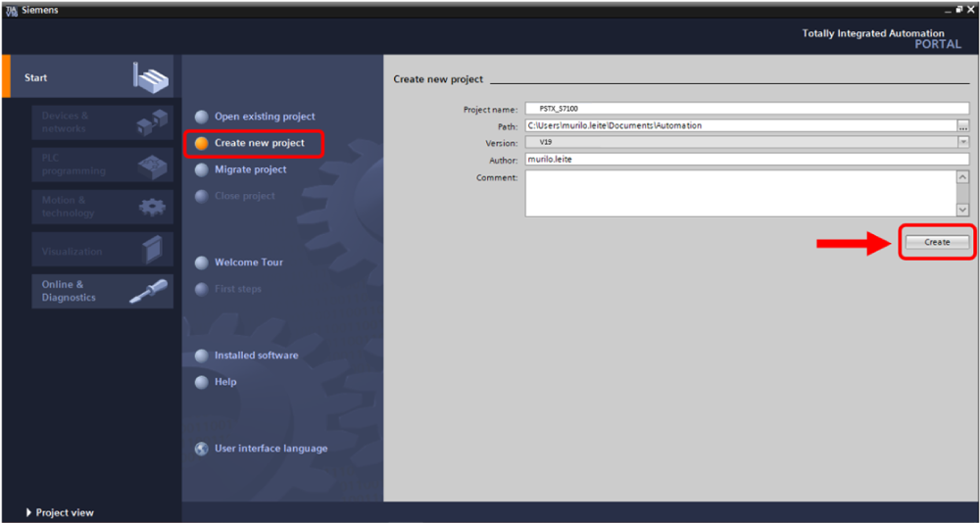Open First steps entry
Viewport: 980px width, 523px height.
(x=238, y=289)
